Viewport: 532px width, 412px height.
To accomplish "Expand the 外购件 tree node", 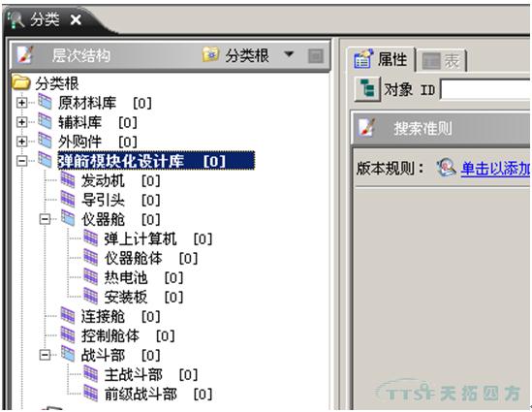I will pos(21,142).
